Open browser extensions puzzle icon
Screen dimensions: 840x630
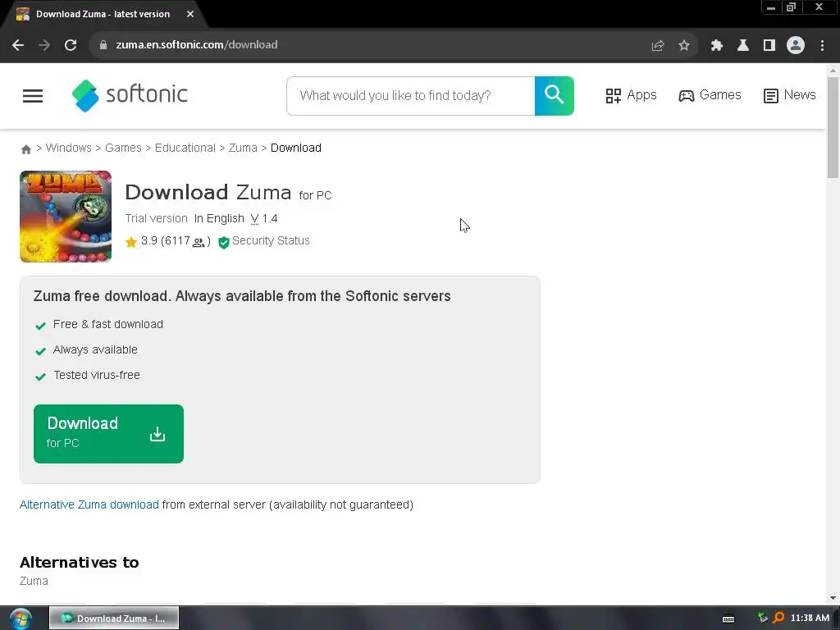(717, 46)
